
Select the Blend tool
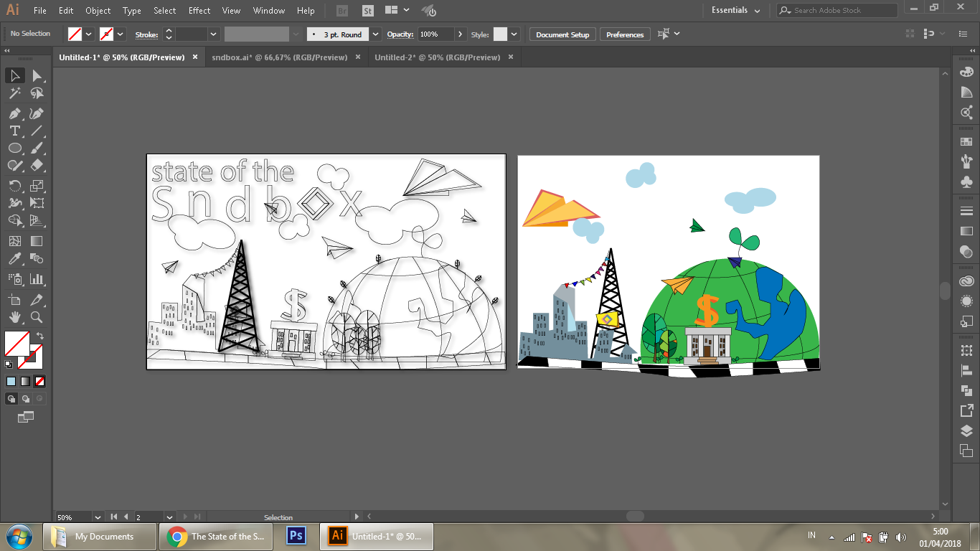(37, 258)
